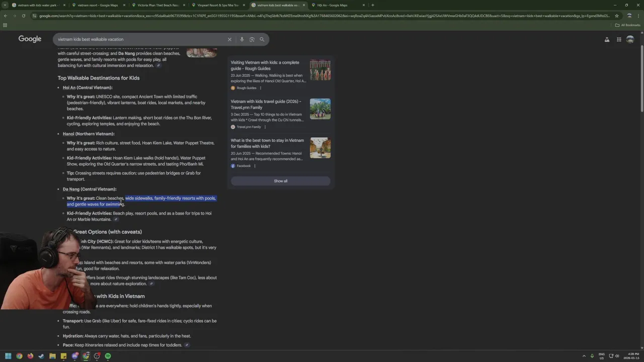Go back to the previous page
This screenshot has width=644, height=362.
6,16
